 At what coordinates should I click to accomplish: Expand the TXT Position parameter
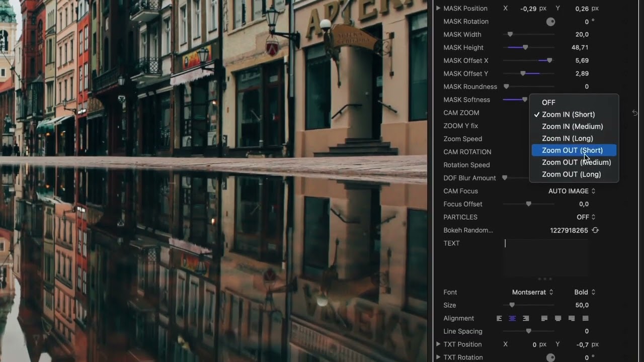point(438,344)
